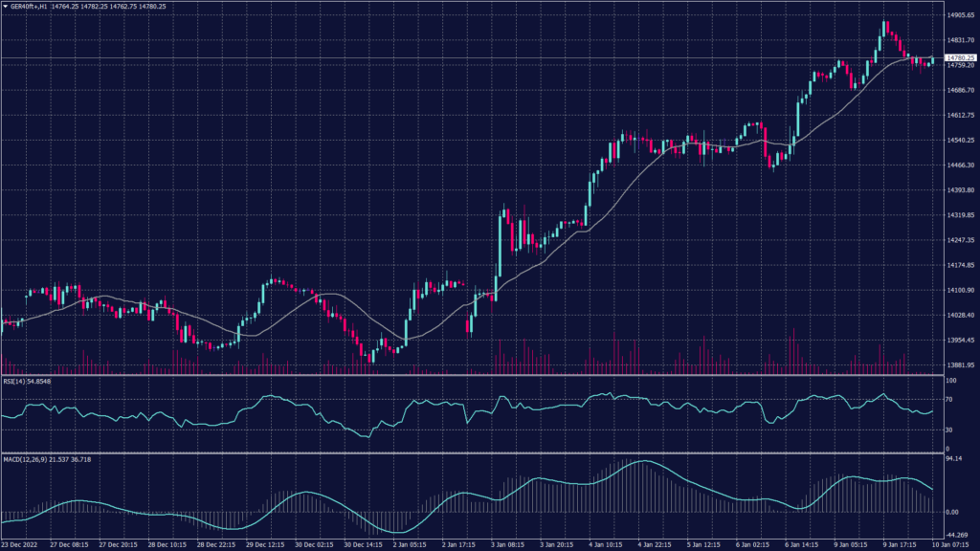
Task: Click the divider between RSI and MACD panels
Action: coord(469,453)
